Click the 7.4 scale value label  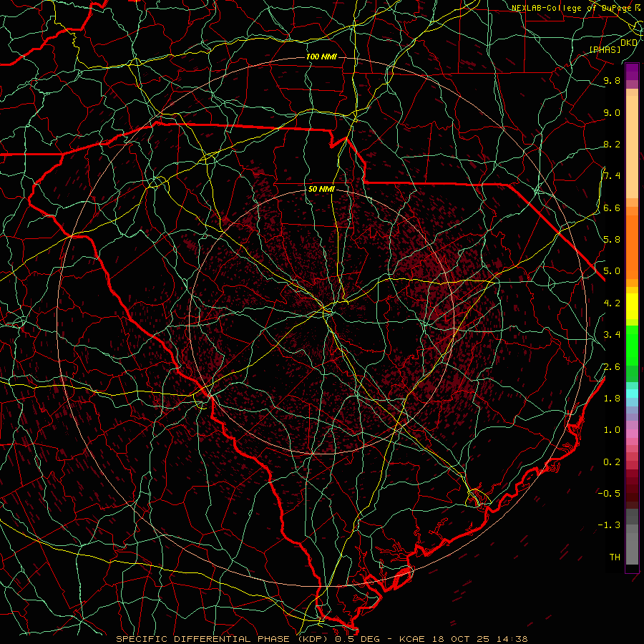coord(612,176)
